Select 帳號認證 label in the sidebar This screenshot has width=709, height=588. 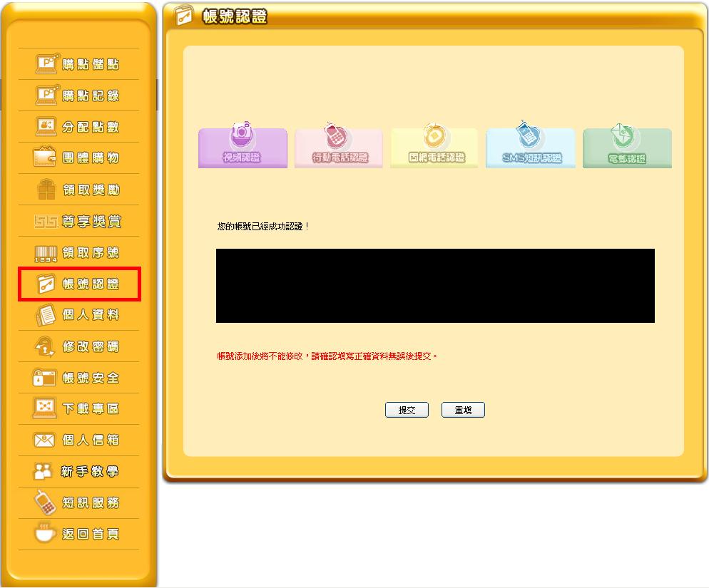point(91,284)
